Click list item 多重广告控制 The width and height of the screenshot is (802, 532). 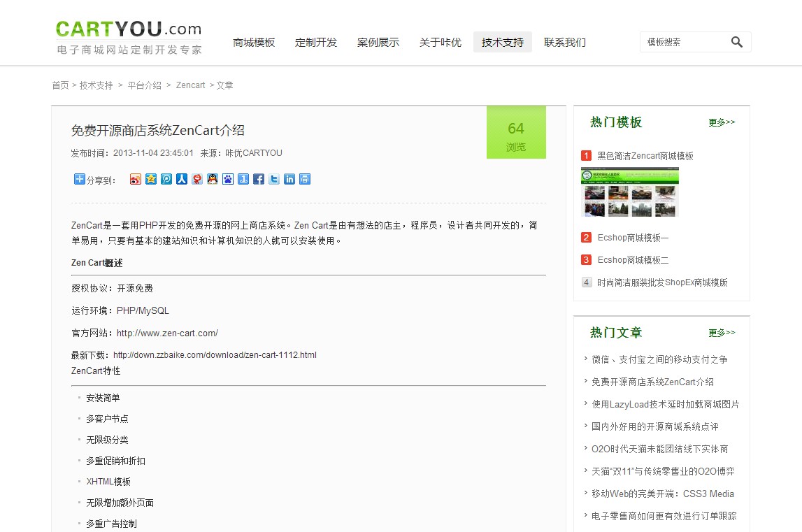click(x=111, y=524)
